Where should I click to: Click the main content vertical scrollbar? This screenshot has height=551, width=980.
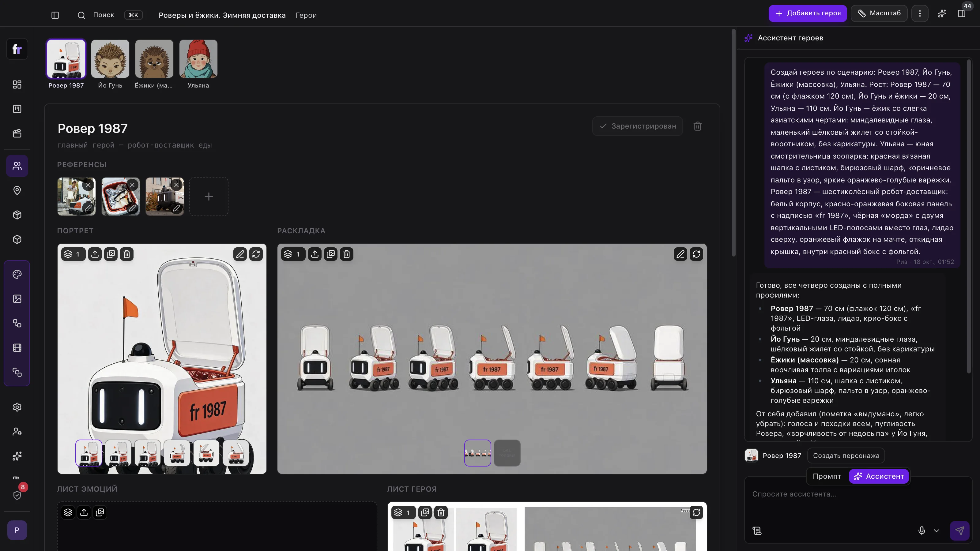point(734,143)
